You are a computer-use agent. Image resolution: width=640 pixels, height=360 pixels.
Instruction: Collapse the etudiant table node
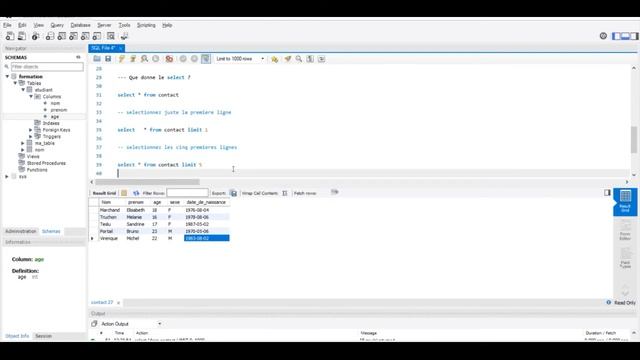(23, 90)
